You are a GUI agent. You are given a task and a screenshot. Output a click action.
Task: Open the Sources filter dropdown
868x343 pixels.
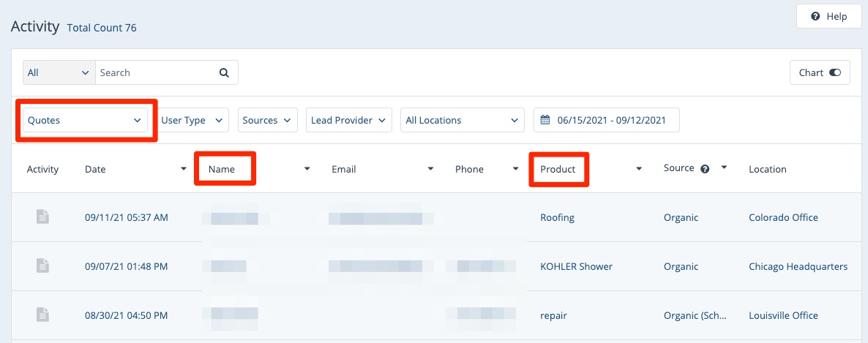tap(267, 121)
